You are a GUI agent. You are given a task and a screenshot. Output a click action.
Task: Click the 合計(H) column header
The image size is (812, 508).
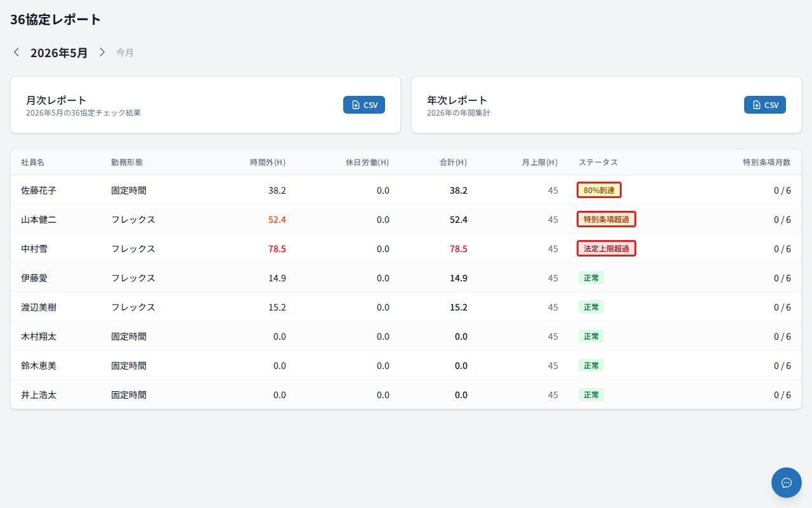(454, 163)
